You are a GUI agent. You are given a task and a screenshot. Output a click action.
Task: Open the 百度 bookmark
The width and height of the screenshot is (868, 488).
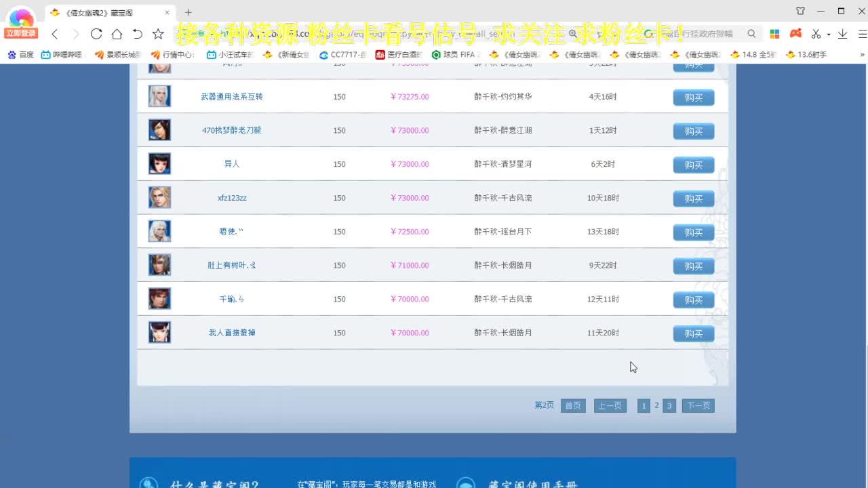point(20,54)
